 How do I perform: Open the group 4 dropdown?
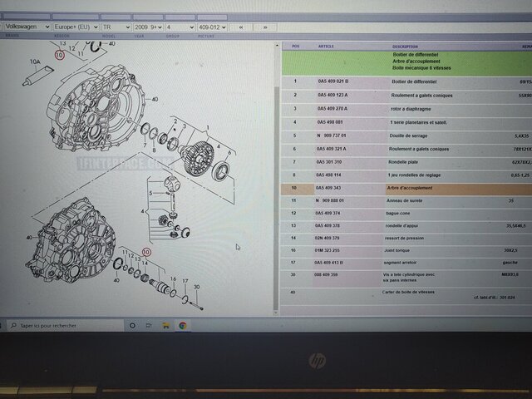tap(180, 27)
